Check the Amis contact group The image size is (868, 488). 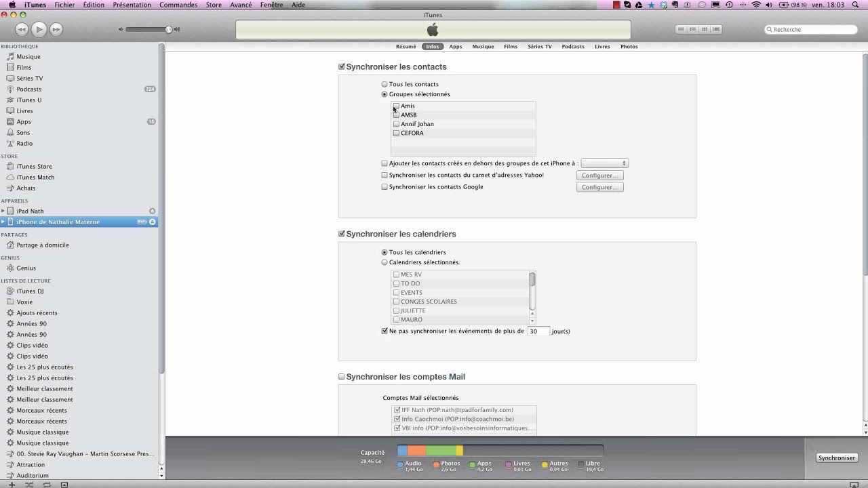[x=396, y=106]
